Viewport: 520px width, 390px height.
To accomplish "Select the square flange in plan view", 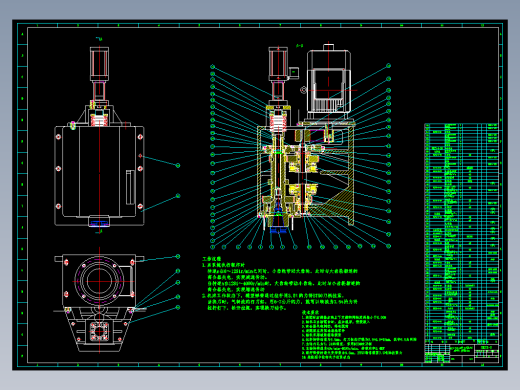I will point(99,331).
